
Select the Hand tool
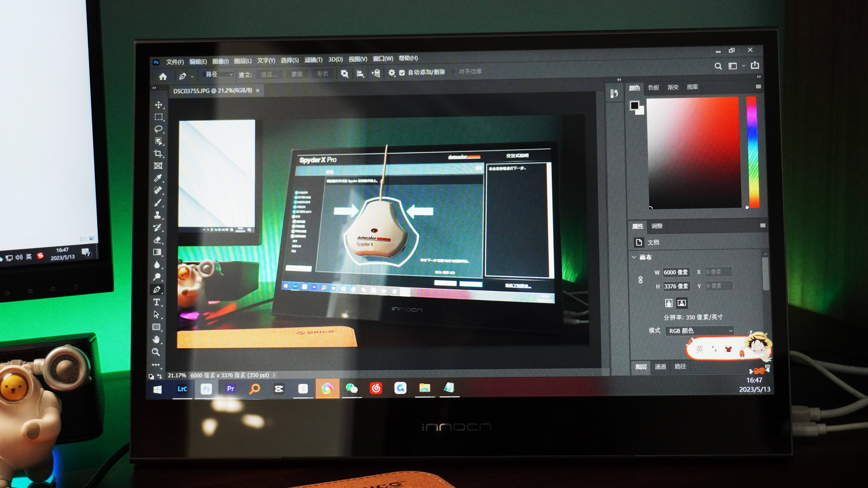[156, 340]
